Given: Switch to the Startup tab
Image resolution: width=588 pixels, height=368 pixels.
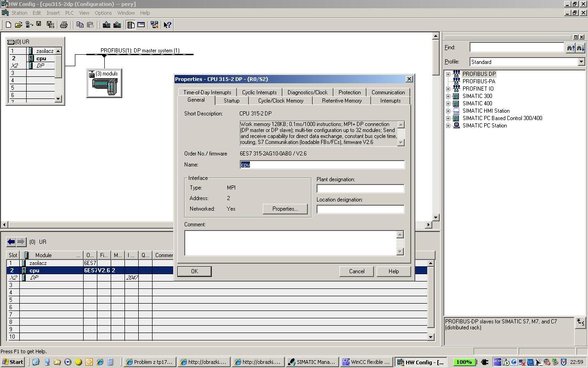Looking at the screenshot, I should [232, 101].
